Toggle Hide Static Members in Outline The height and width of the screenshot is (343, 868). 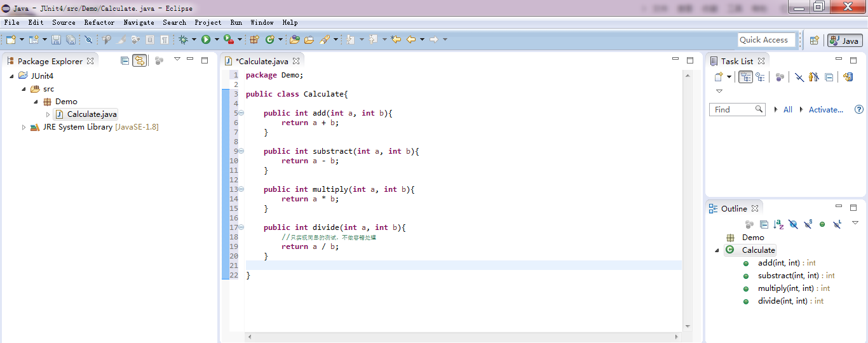click(x=808, y=224)
